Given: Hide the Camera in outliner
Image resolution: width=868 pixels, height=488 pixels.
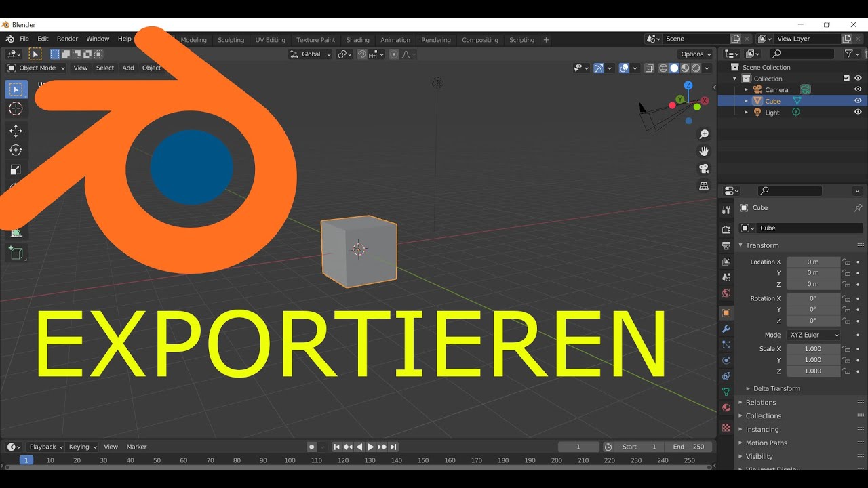Looking at the screenshot, I should click(x=858, y=89).
